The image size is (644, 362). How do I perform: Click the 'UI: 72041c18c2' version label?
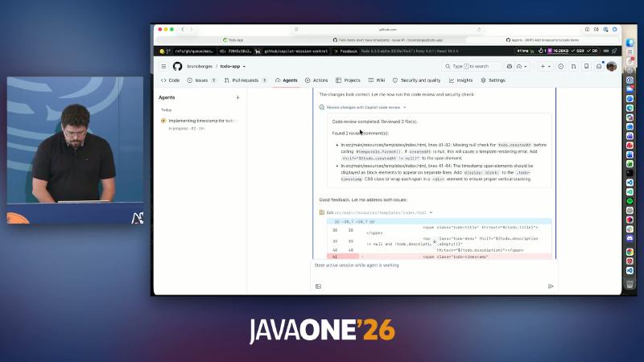pyautogui.click(x=235, y=51)
